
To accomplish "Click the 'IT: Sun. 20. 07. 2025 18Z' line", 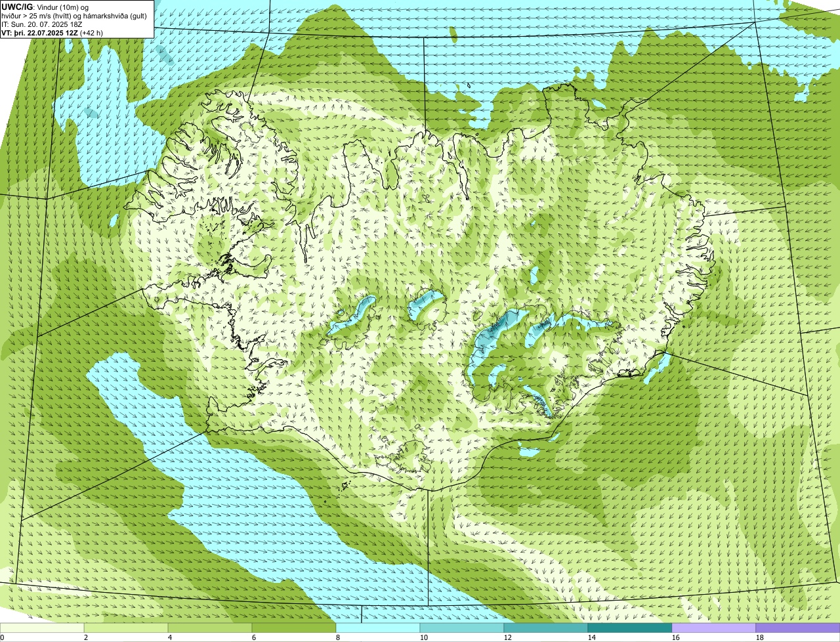I will 42,24.
